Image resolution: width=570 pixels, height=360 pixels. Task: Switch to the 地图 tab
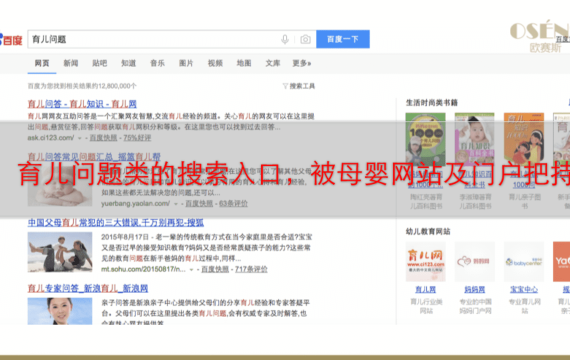click(244, 63)
